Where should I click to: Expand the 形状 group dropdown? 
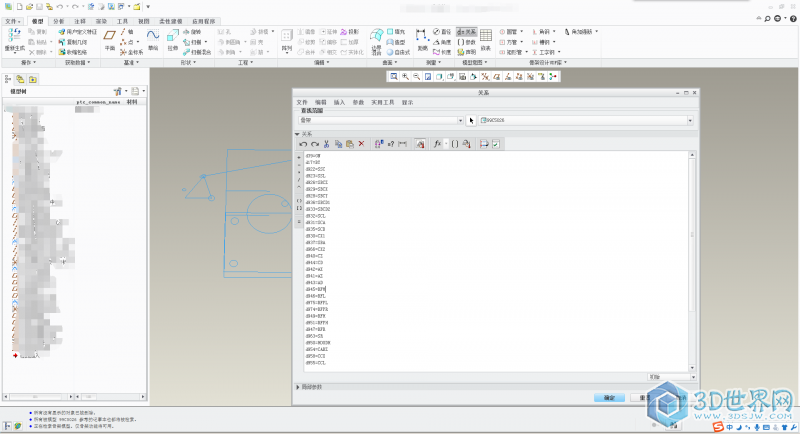coord(188,63)
